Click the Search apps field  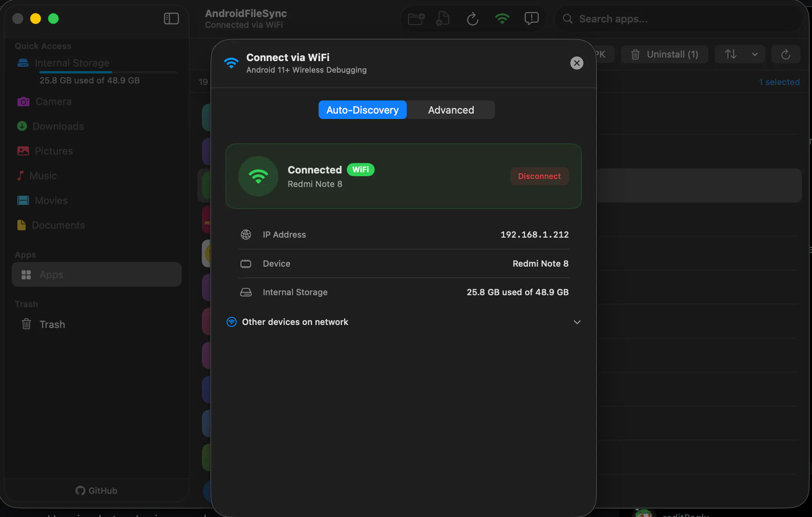pos(678,19)
